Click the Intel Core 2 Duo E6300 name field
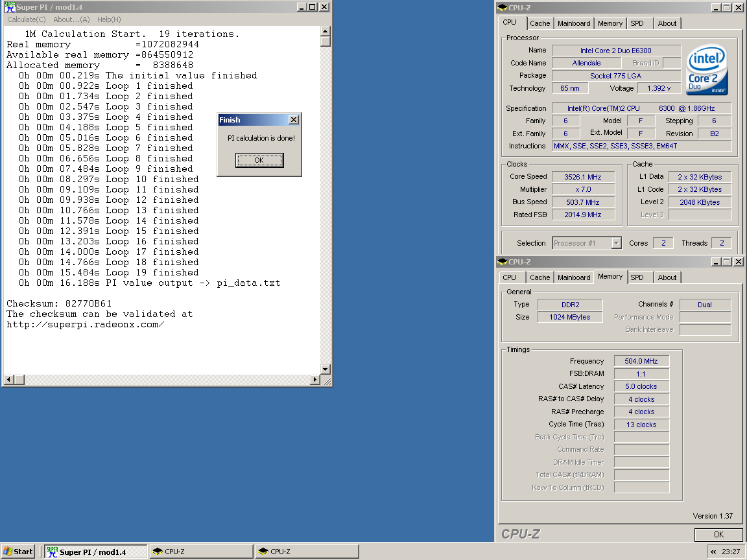Image resolution: width=747 pixels, height=560 pixels. click(616, 51)
